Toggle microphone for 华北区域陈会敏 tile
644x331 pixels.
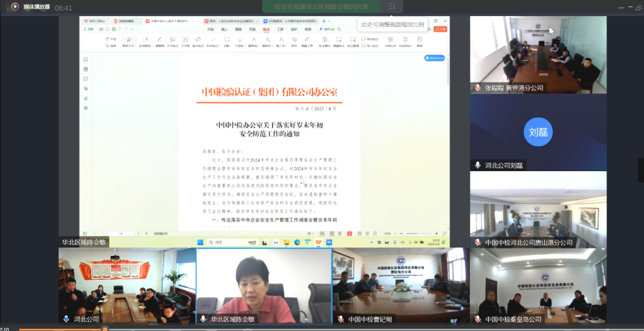tap(203, 318)
